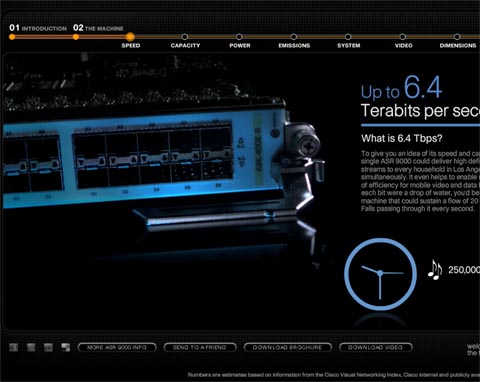
Task: Click the second social share icon
Action: tap(31, 347)
